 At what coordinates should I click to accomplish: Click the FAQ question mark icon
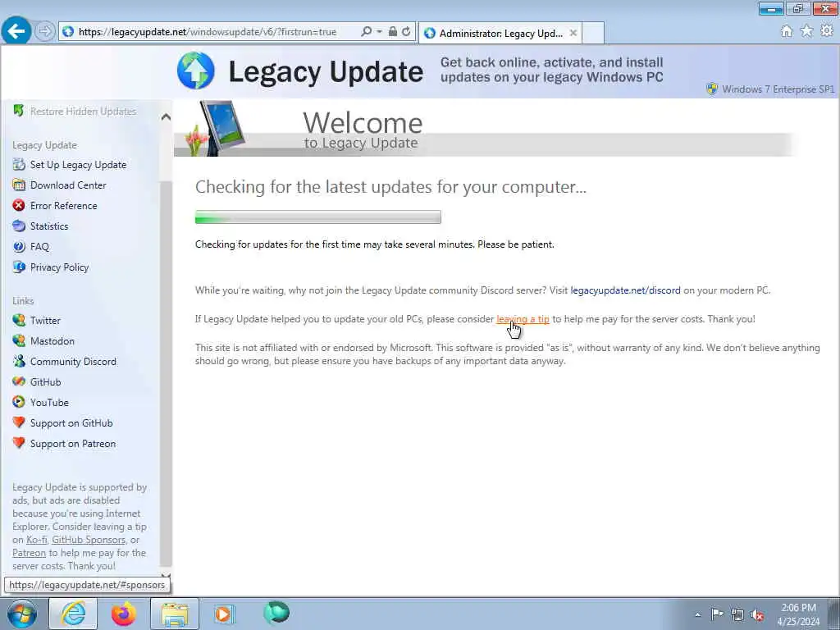tap(19, 246)
